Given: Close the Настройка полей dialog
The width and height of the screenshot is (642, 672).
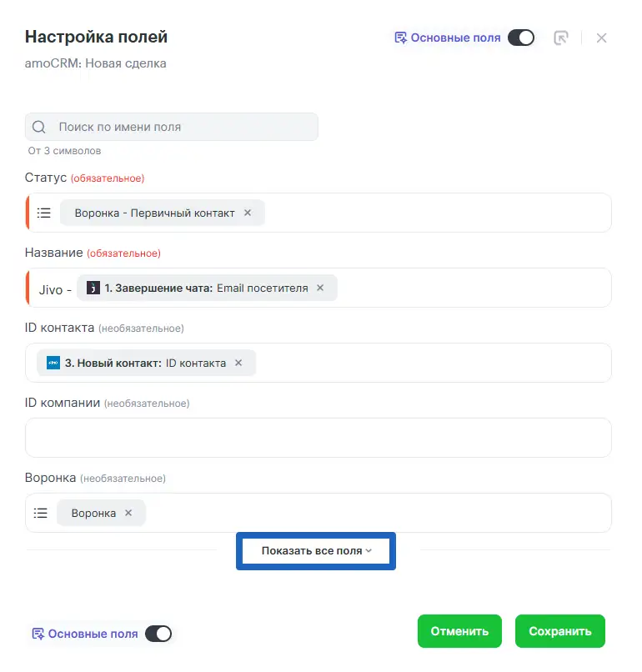Looking at the screenshot, I should (602, 38).
